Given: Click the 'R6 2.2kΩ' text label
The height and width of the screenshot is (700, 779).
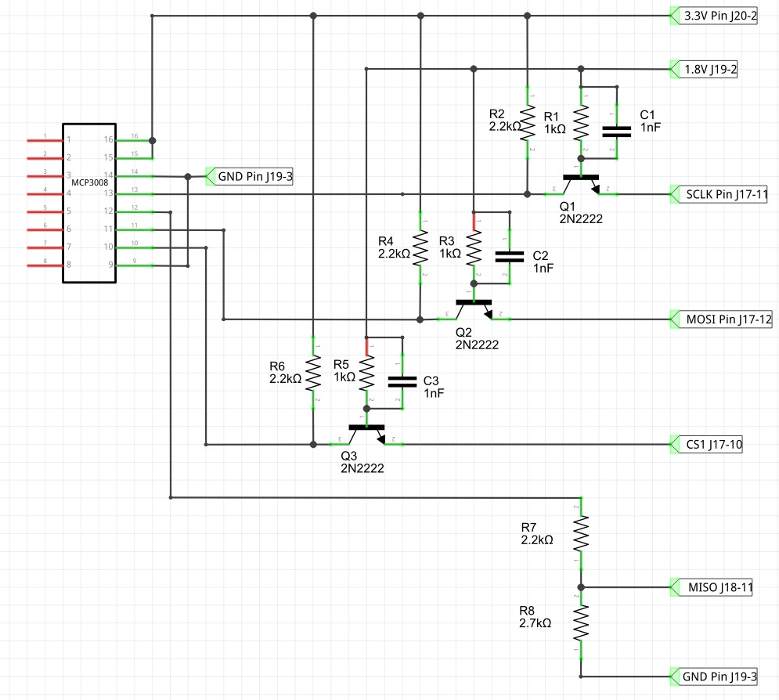Looking at the screenshot, I should [x=286, y=373].
